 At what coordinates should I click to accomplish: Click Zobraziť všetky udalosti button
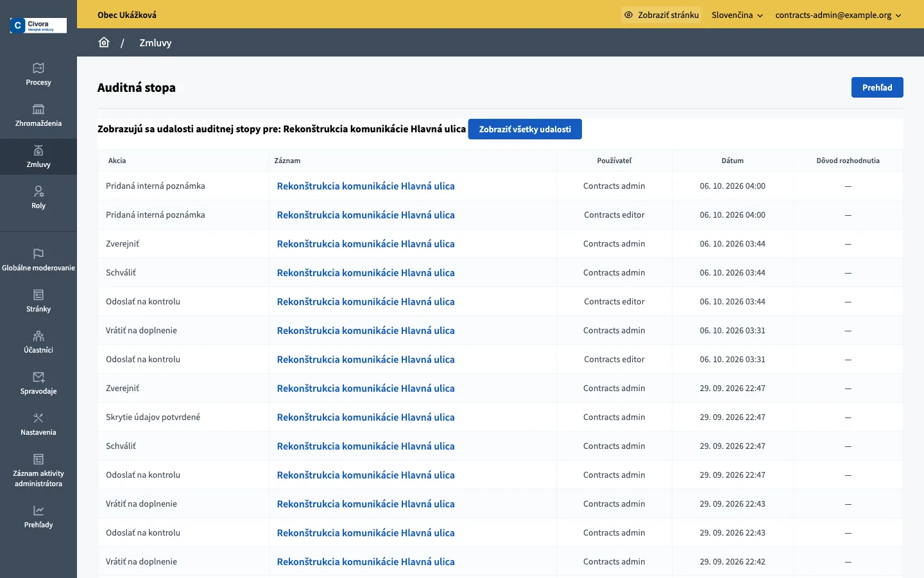click(525, 129)
